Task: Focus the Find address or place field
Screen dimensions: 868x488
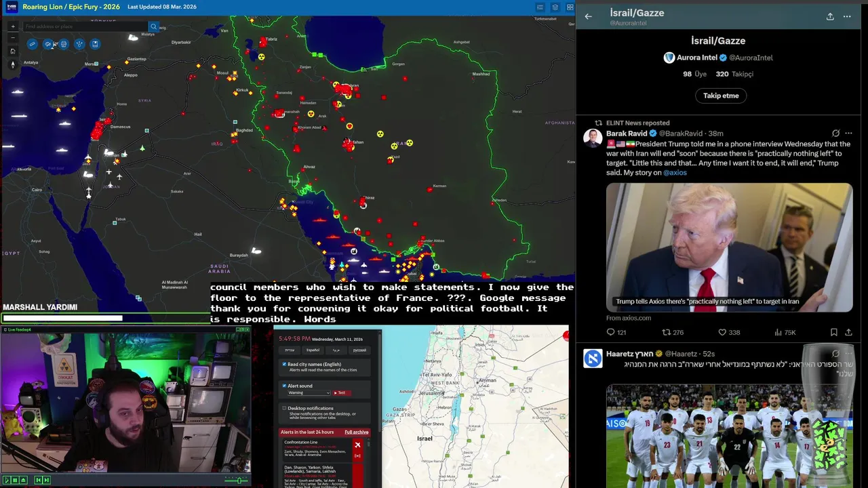Action: (x=85, y=26)
